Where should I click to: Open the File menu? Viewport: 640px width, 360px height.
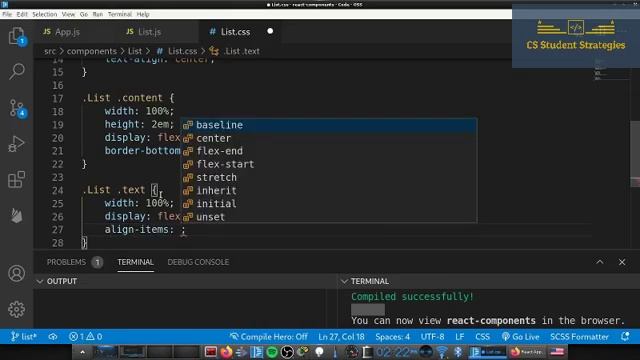7,14
